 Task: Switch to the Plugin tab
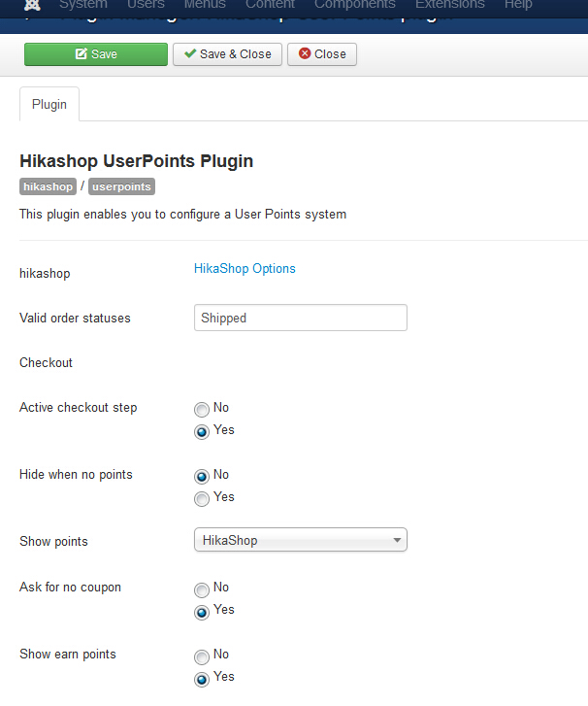(49, 104)
